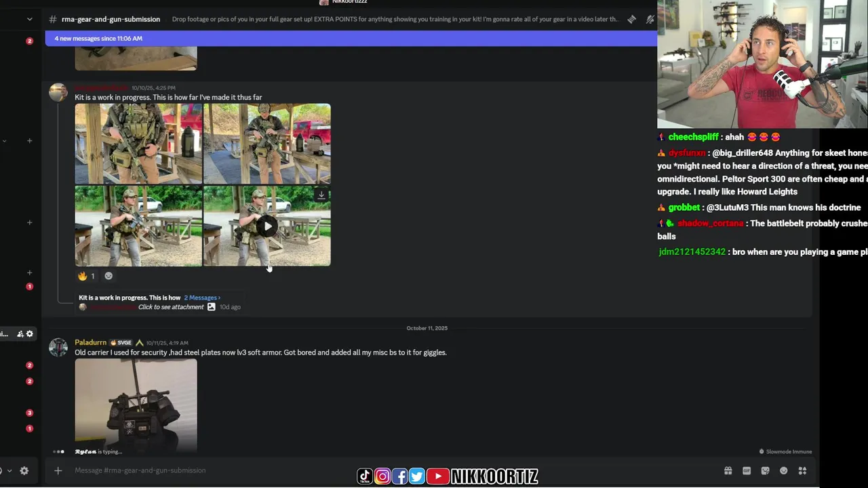Toggle notification settings with the muted bell icon
Viewport: 868px width, 488px height.
point(650,19)
